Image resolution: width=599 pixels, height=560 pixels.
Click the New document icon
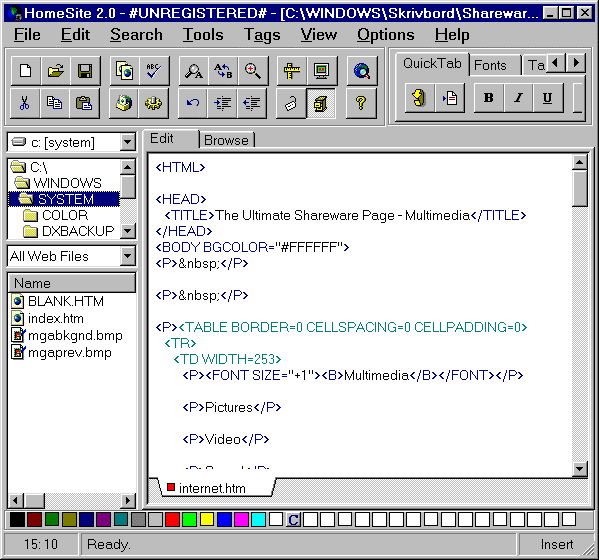click(26, 71)
